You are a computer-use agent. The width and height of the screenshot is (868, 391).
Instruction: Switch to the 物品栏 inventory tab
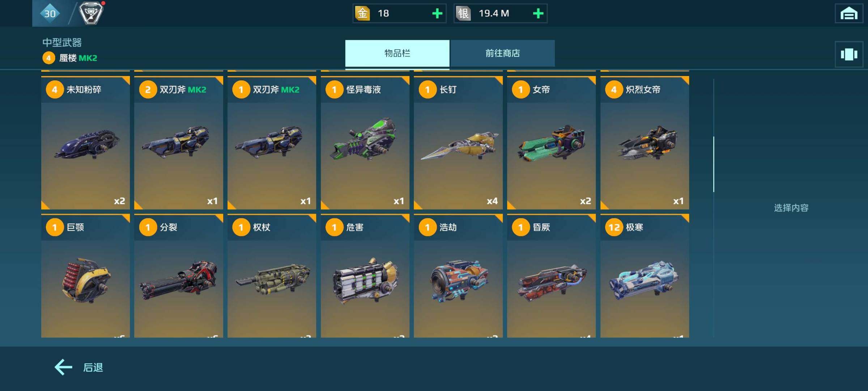397,54
